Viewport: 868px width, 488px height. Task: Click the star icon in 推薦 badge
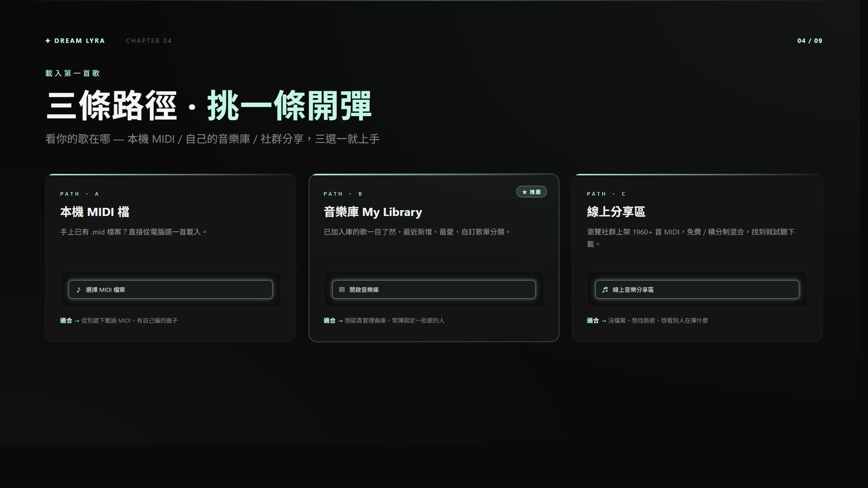524,192
